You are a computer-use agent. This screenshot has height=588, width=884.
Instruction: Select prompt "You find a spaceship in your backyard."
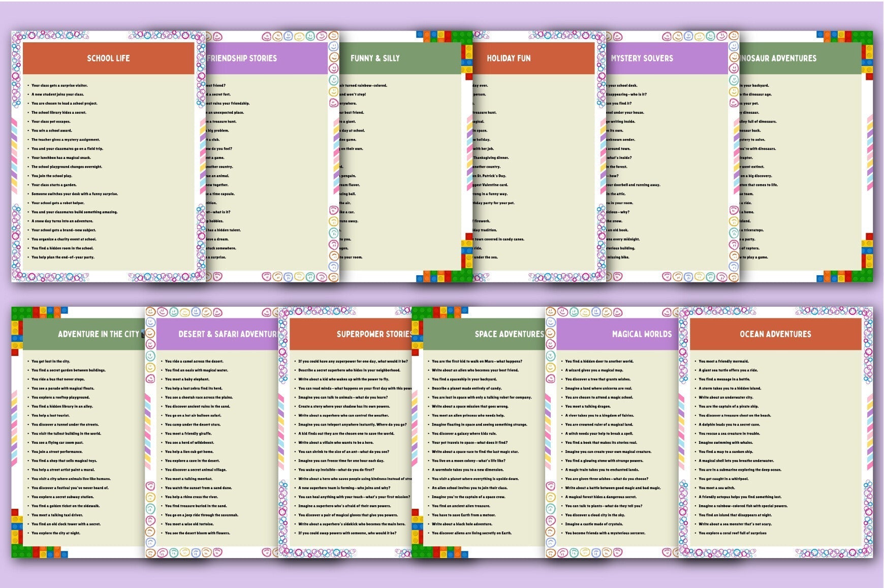pyautogui.click(x=464, y=379)
